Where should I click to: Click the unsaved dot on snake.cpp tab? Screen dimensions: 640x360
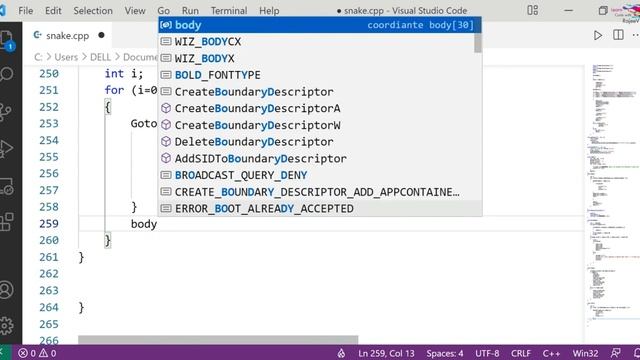click(x=101, y=35)
